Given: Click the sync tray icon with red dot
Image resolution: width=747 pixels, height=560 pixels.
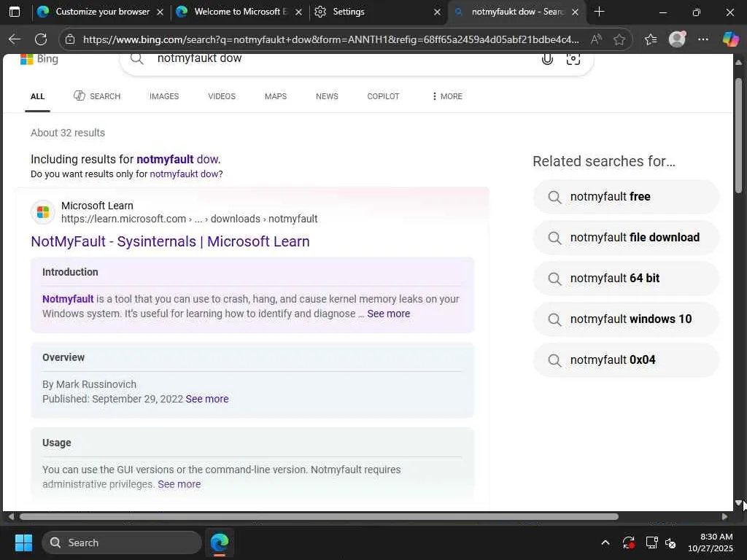Looking at the screenshot, I should pos(628,542).
